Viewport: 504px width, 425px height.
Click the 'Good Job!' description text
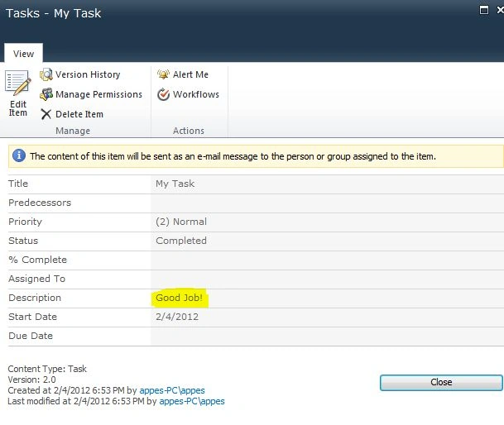tap(179, 298)
